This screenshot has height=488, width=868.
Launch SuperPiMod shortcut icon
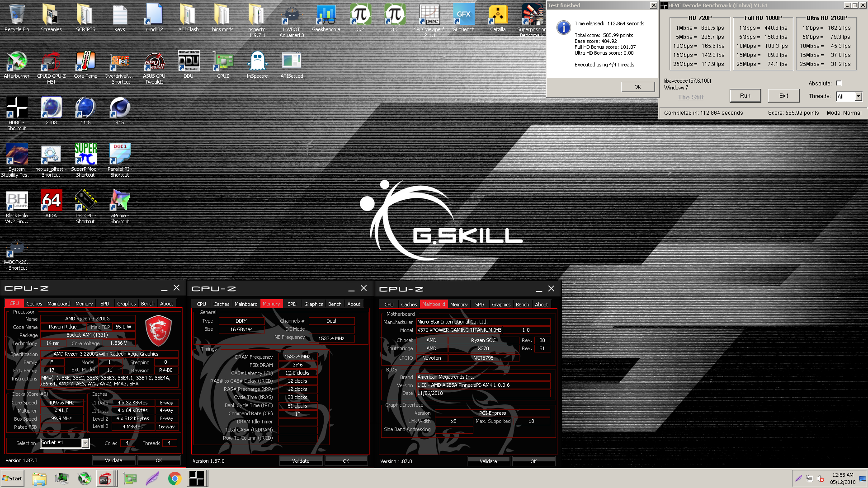85,160
